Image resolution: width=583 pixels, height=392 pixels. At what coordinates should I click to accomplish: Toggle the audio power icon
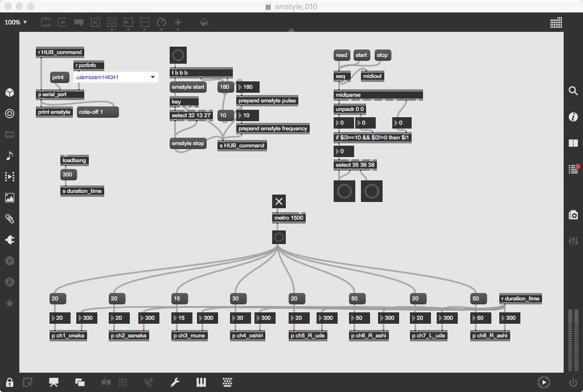click(x=573, y=382)
